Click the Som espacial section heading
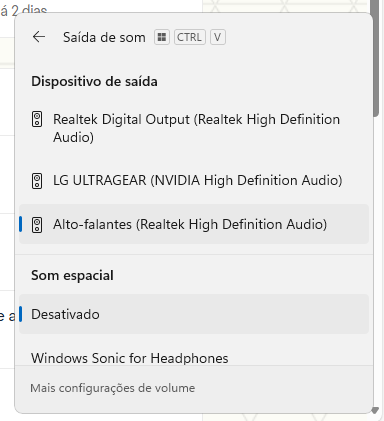The height and width of the screenshot is (421, 384). click(x=72, y=276)
